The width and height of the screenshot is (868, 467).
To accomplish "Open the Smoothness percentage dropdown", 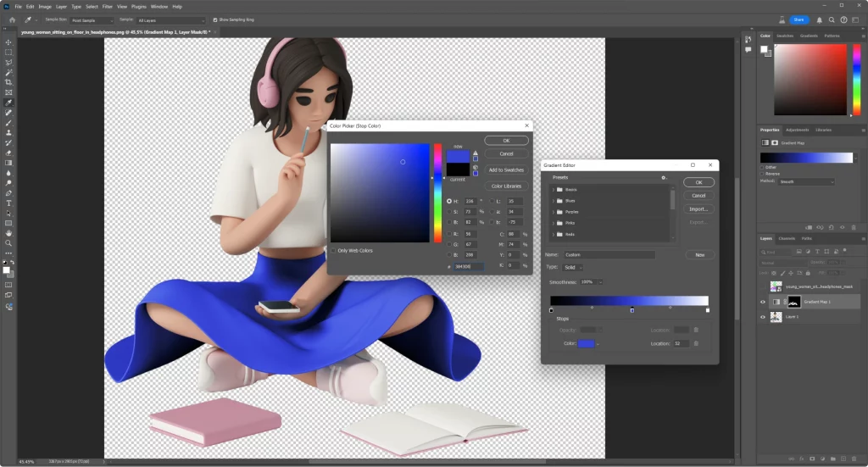I will 601,282.
